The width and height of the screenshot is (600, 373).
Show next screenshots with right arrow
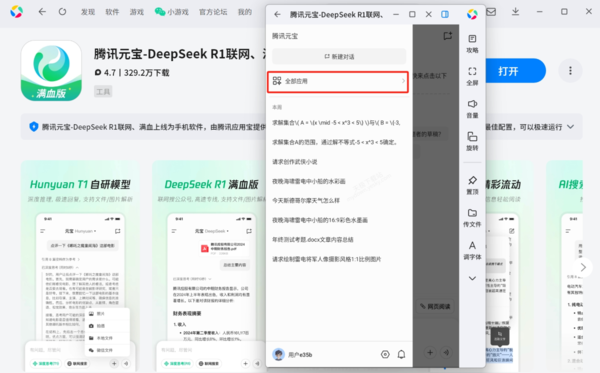(583, 267)
